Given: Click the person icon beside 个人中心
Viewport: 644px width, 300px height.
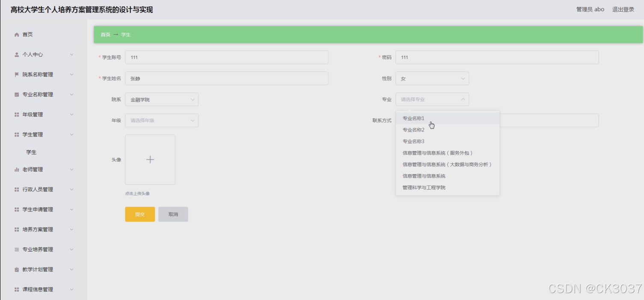Looking at the screenshot, I should tap(16, 55).
